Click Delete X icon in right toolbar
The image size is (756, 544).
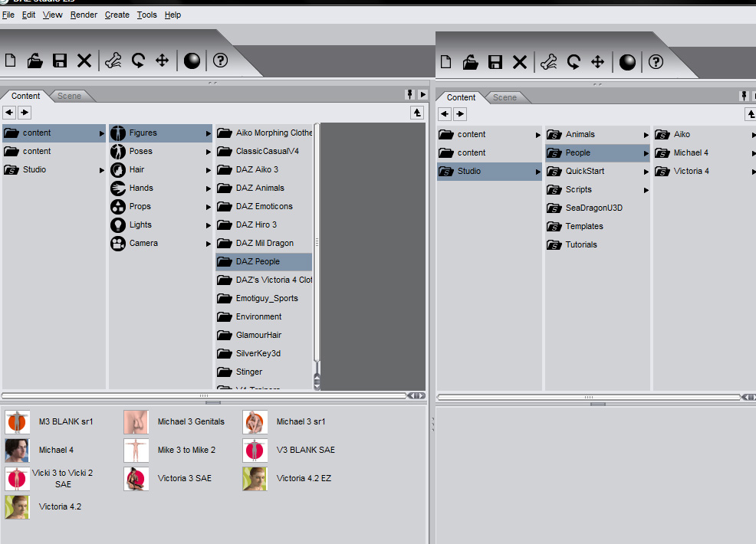tap(520, 62)
